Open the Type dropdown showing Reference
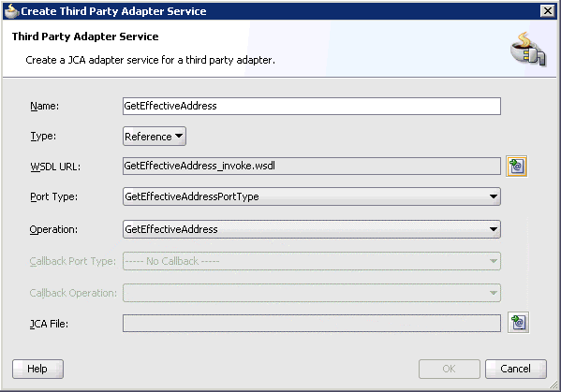 155,137
